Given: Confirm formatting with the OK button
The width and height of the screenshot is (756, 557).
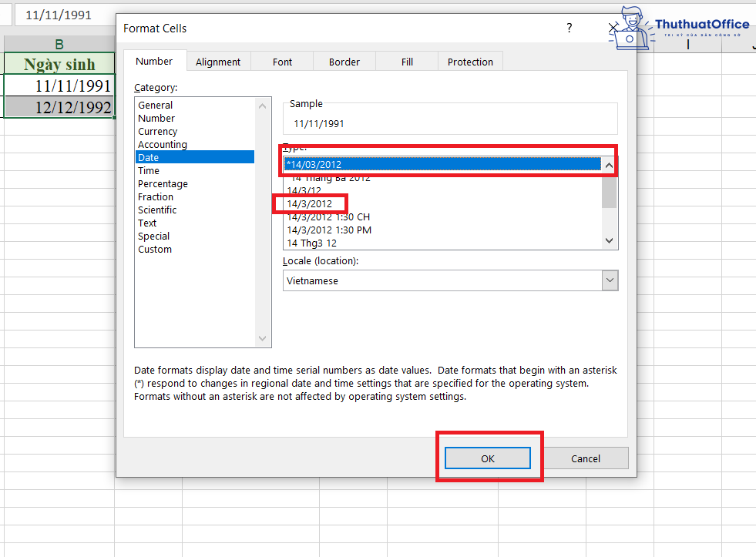Looking at the screenshot, I should pos(487,458).
